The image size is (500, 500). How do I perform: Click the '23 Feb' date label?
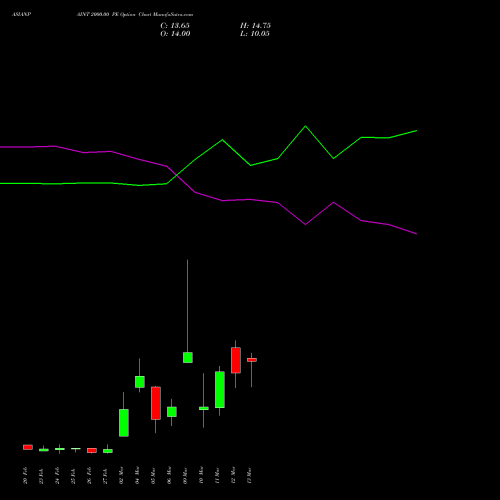click(x=41, y=475)
